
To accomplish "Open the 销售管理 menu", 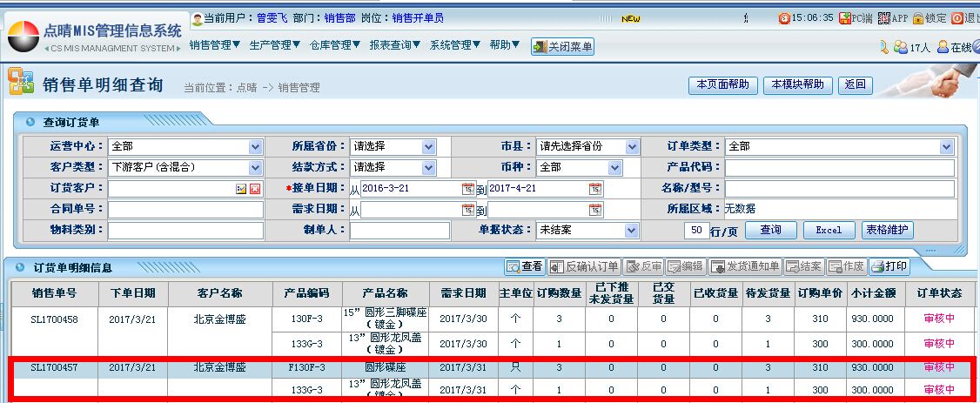I will pos(215,45).
